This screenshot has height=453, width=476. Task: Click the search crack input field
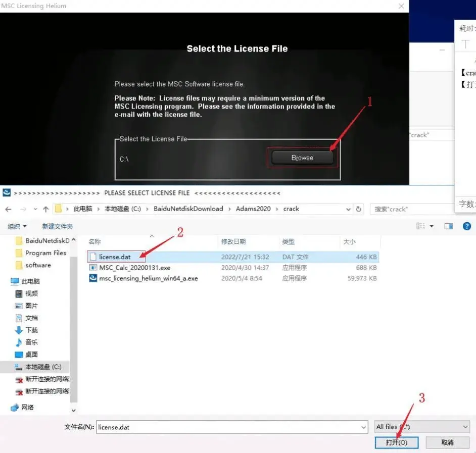[x=412, y=209]
